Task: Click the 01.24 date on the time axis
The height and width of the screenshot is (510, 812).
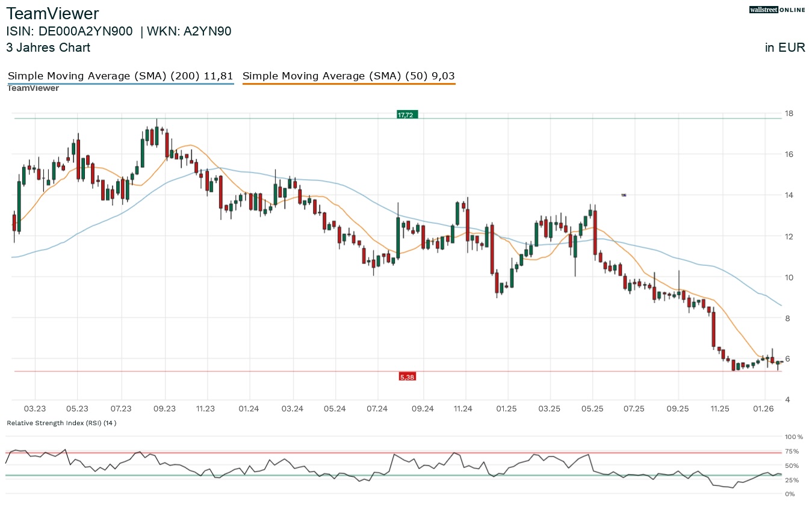Action: tap(249, 408)
